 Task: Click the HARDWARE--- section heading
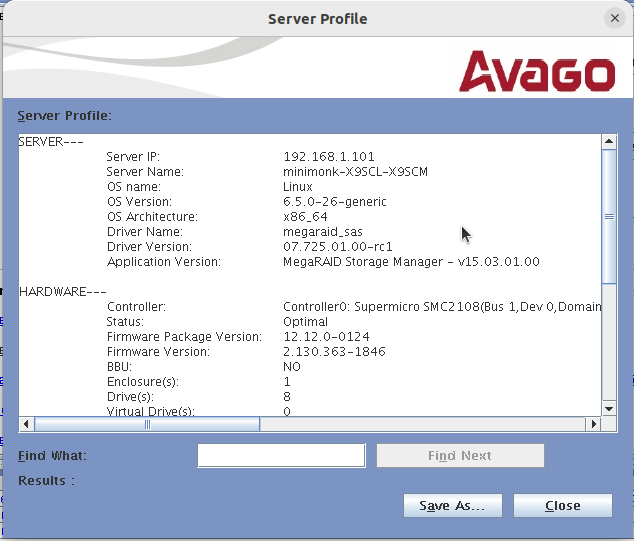63,292
